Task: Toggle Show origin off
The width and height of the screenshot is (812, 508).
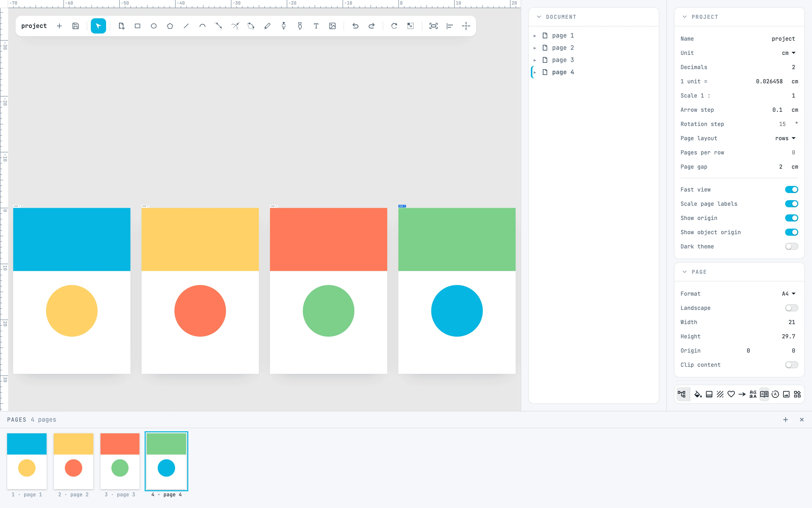Action: 791,218
